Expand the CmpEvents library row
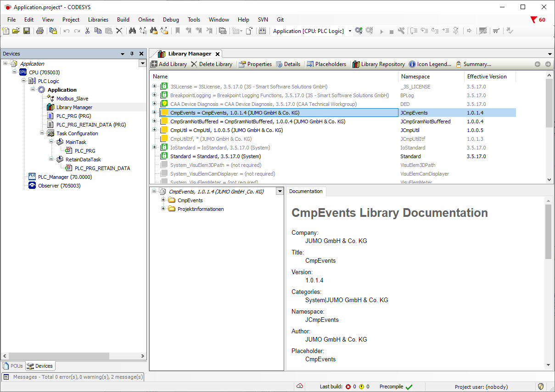The width and height of the screenshot is (555, 392). click(x=155, y=113)
